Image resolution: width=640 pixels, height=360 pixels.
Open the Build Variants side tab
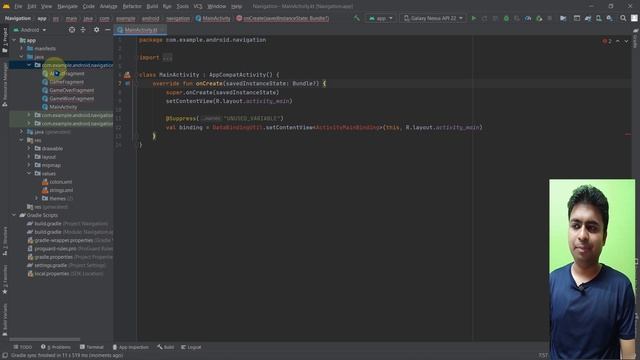coord(5,319)
